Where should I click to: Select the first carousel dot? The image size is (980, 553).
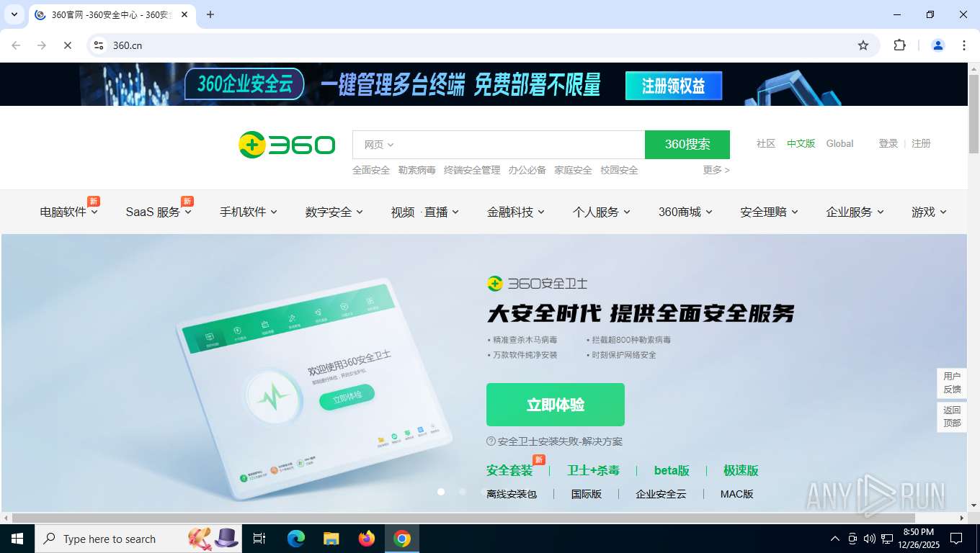[441, 492]
